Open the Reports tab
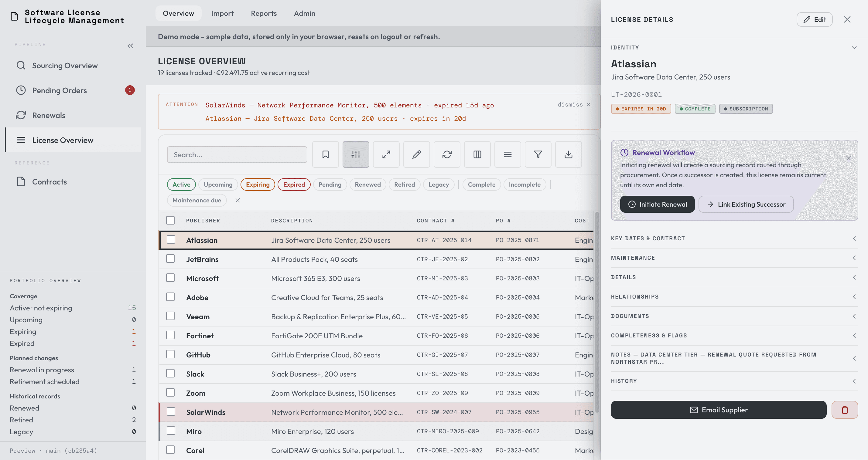868x460 pixels. coord(264,13)
